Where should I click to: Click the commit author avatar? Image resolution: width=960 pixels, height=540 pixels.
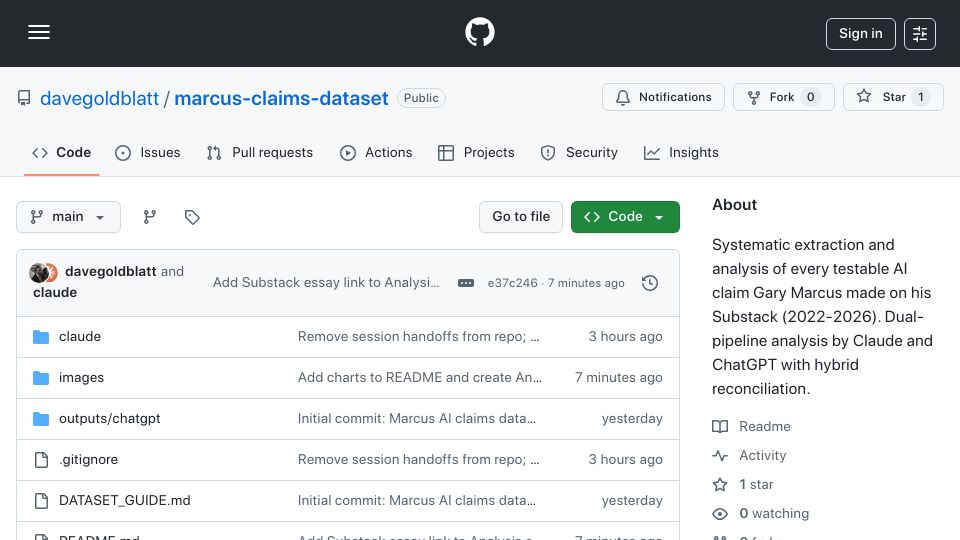pos(39,272)
